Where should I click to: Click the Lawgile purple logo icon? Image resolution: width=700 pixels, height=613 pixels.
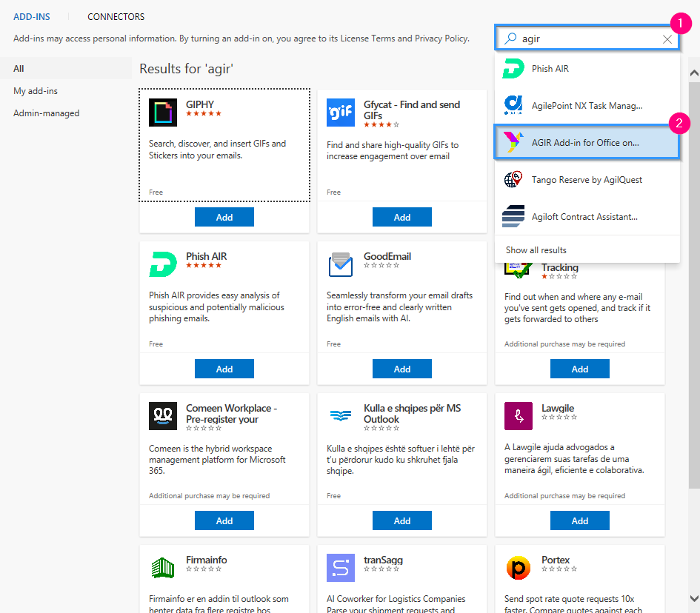click(519, 416)
